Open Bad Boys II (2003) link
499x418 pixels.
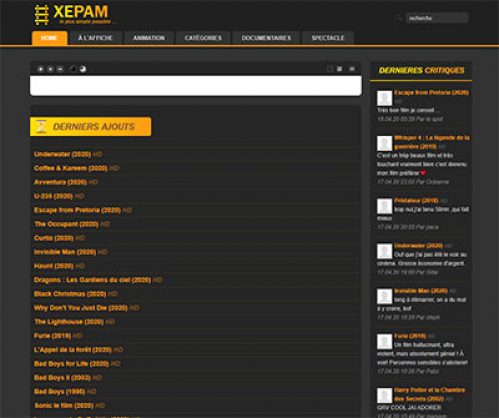pyautogui.click(x=62, y=378)
